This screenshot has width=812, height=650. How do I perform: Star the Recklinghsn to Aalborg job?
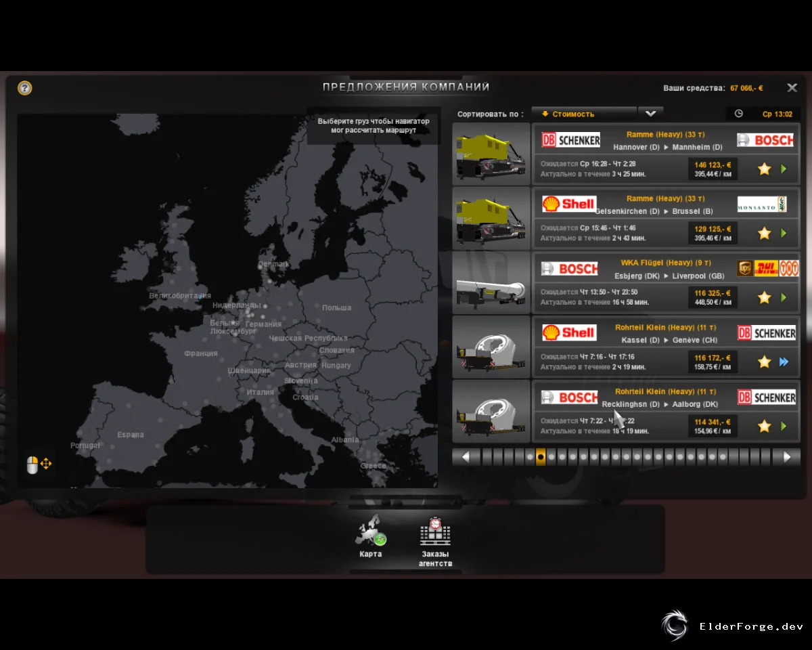point(764,426)
